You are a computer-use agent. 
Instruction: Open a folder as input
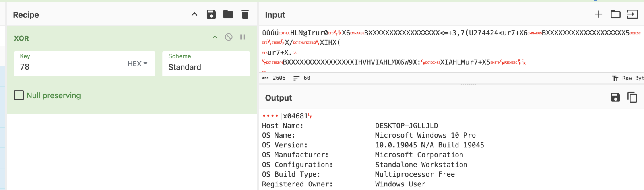pyautogui.click(x=615, y=14)
